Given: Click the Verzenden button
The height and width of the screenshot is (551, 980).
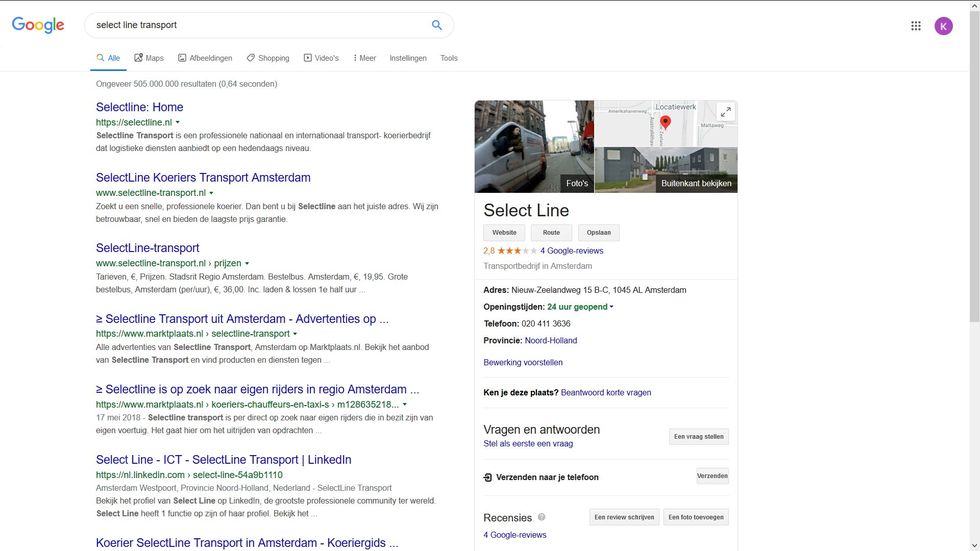Looking at the screenshot, I should coord(712,476).
